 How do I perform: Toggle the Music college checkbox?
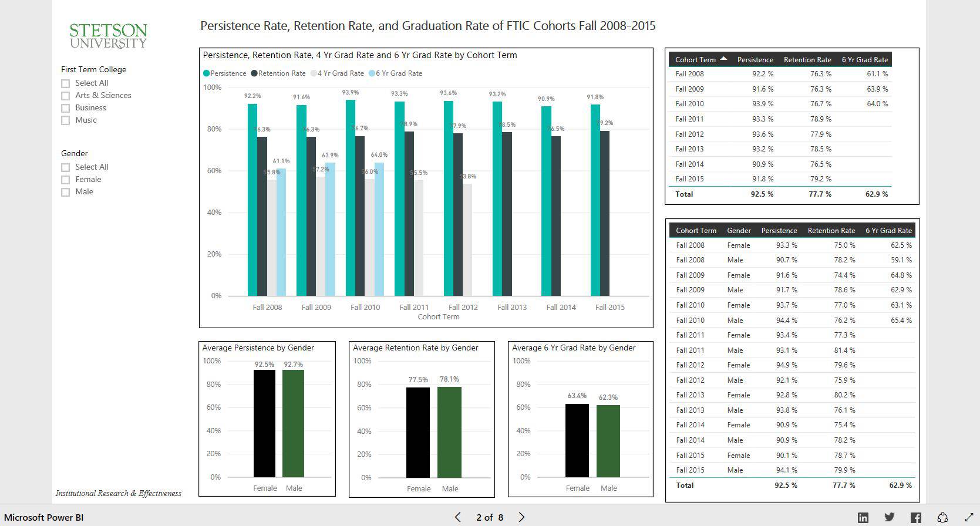tap(66, 120)
